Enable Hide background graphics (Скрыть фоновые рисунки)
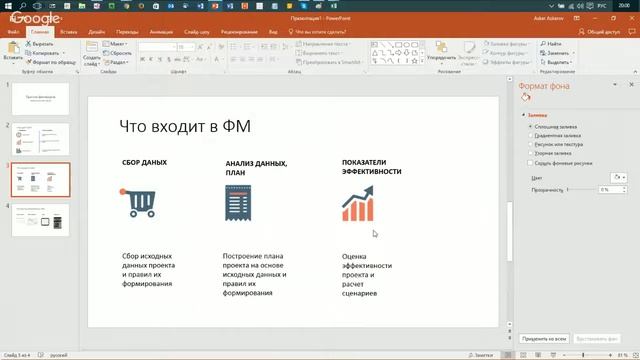The width and height of the screenshot is (640, 360). pos(560,163)
